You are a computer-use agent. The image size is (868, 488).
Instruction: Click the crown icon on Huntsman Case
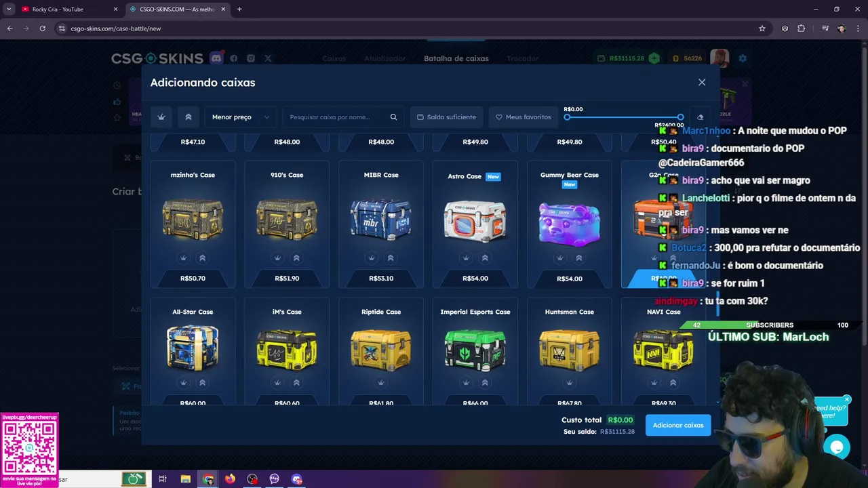point(570,383)
